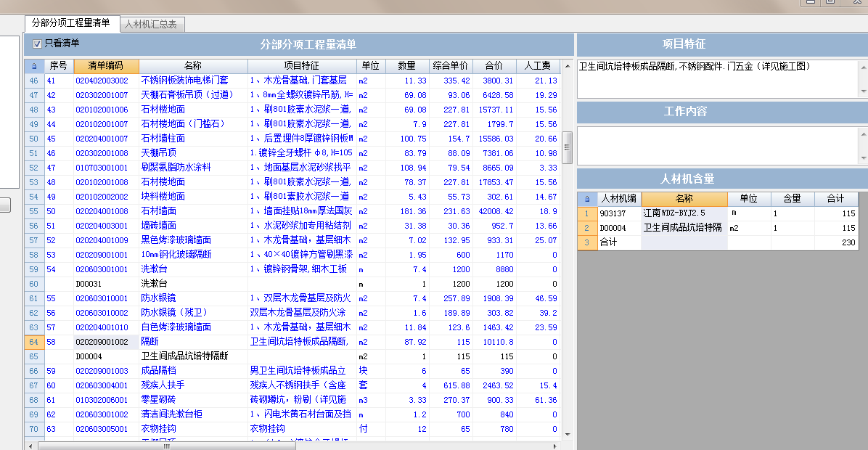Click the lock icon in the 人材机含量 table header
This screenshot has height=450, width=868.
587,199
